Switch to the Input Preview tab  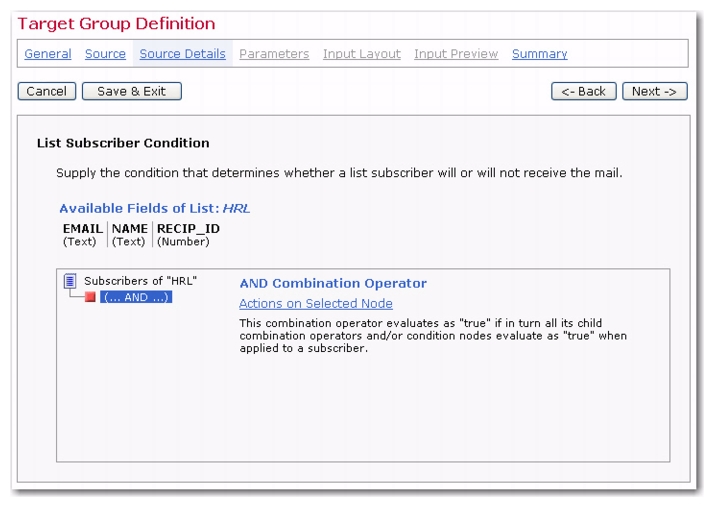tap(456, 54)
